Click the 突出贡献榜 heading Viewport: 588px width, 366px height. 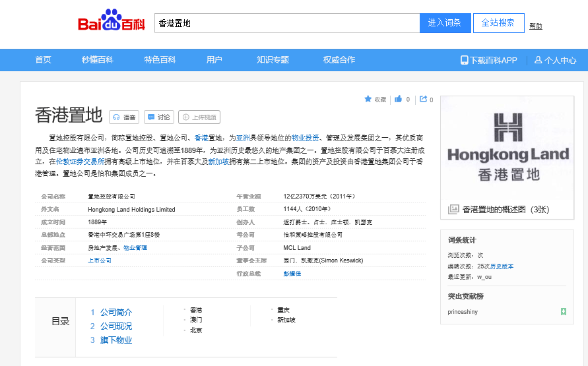(x=466, y=296)
